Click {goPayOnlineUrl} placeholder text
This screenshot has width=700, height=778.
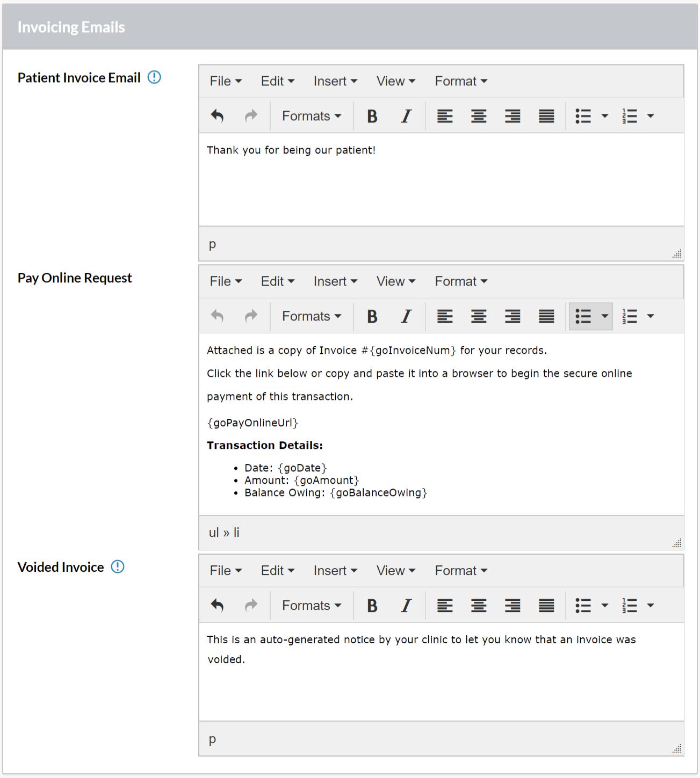pyautogui.click(x=252, y=423)
